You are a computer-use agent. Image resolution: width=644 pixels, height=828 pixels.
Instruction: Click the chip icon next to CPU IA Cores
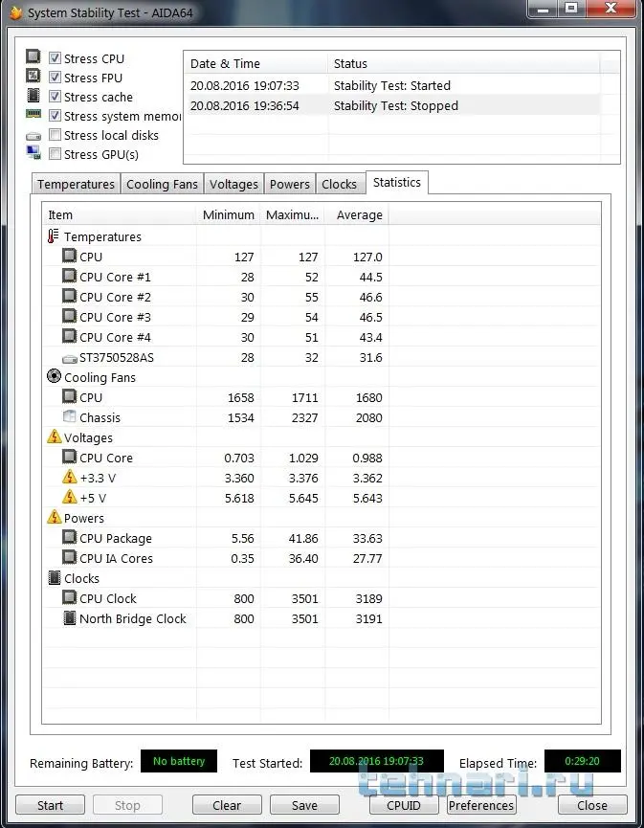point(69,557)
